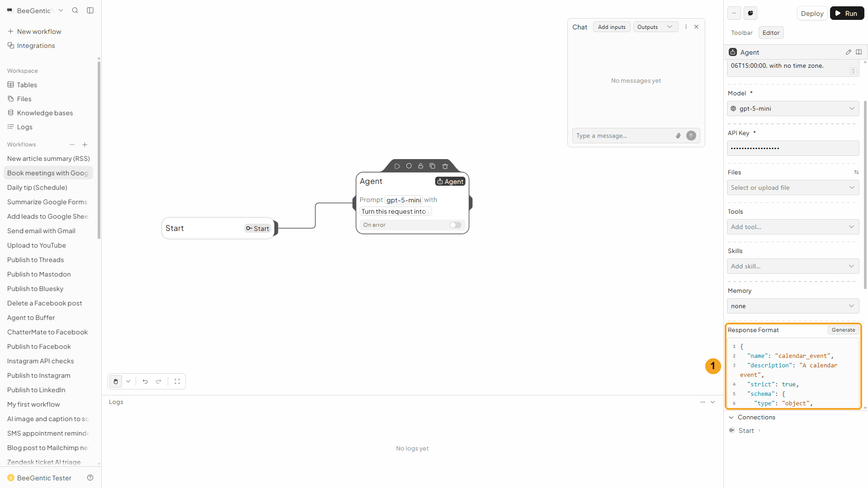Undo the last canvas action
Viewport: 868px width, 488px height.
pyautogui.click(x=145, y=381)
